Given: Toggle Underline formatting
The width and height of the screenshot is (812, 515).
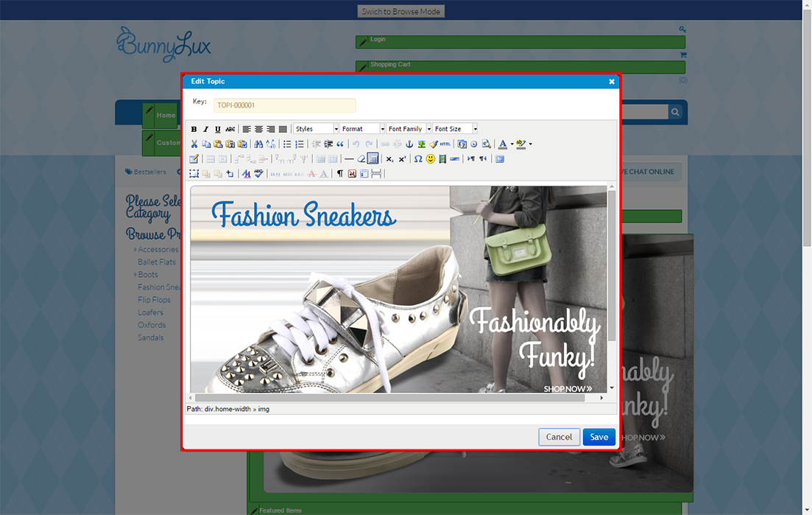Looking at the screenshot, I should [218, 130].
